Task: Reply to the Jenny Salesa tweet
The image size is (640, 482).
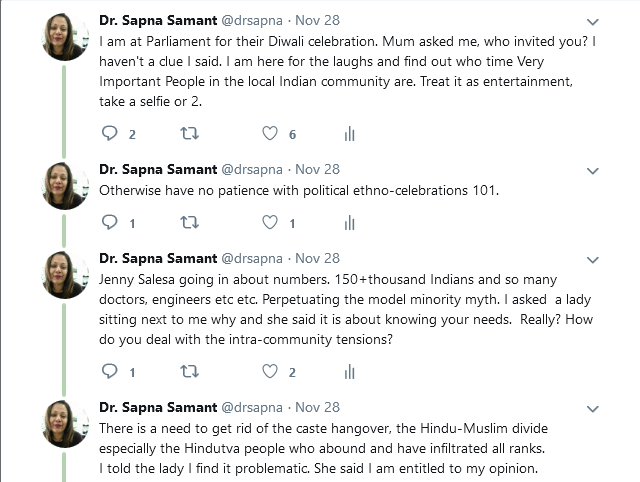Action: coord(109,372)
